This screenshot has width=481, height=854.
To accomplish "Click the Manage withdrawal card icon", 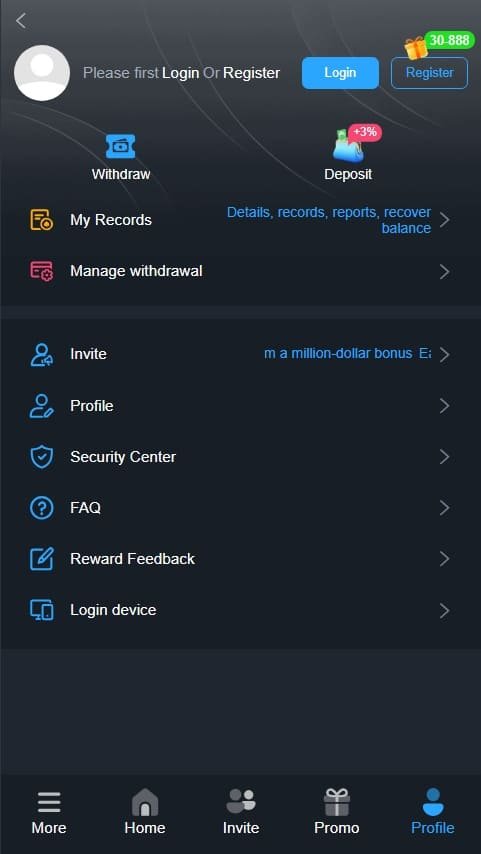I will pos(41,271).
